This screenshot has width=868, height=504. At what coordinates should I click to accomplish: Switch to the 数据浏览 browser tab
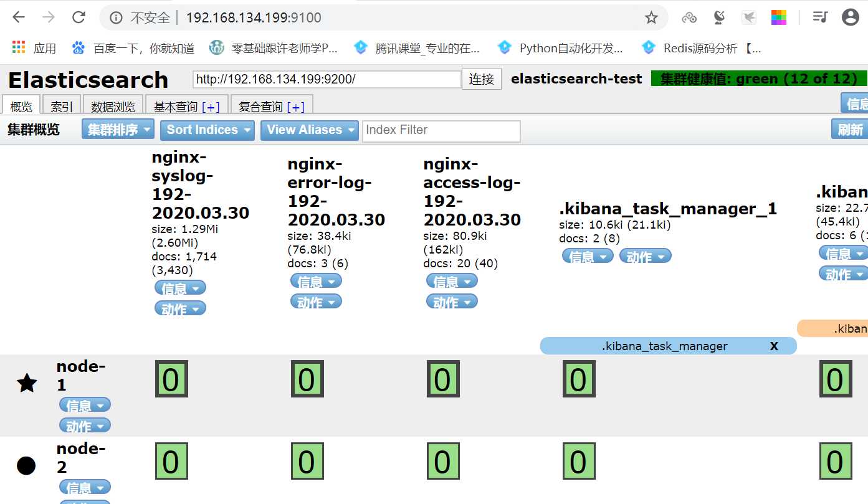point(113,106)
